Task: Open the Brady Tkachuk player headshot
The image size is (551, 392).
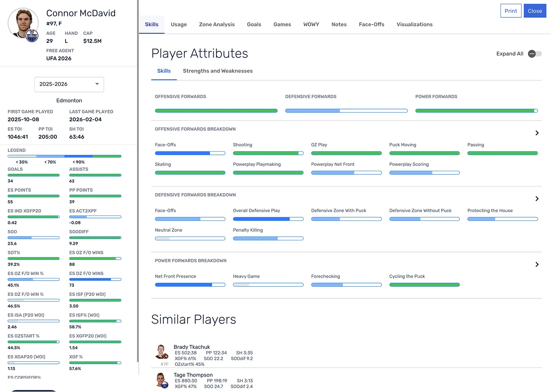Action: [161, 352]
